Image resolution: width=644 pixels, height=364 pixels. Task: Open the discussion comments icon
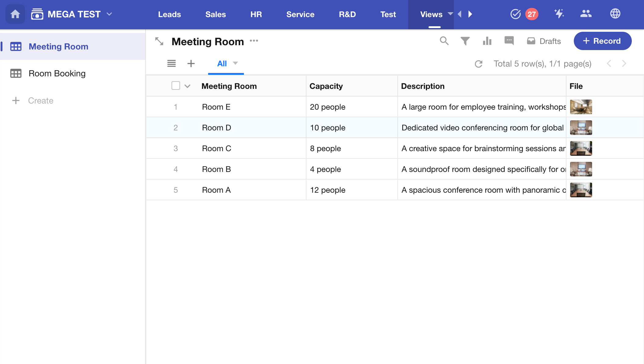click(x=509, y=41)
